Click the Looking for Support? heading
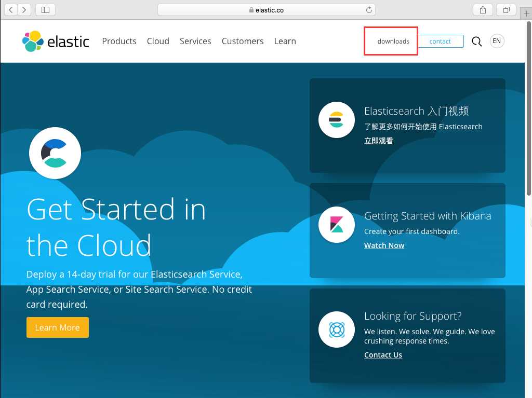This screenshot has width=532, height=398. point(413,316)
